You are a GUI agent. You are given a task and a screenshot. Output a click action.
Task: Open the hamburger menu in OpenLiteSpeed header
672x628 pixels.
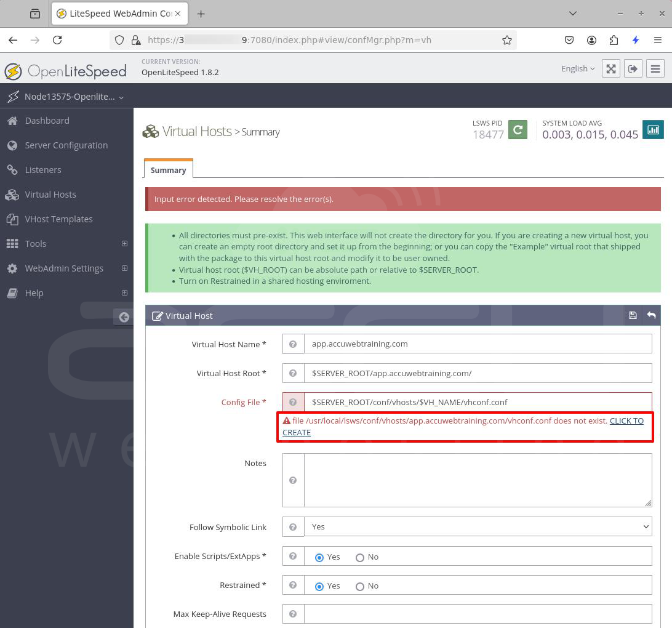(x=655, y=68)
